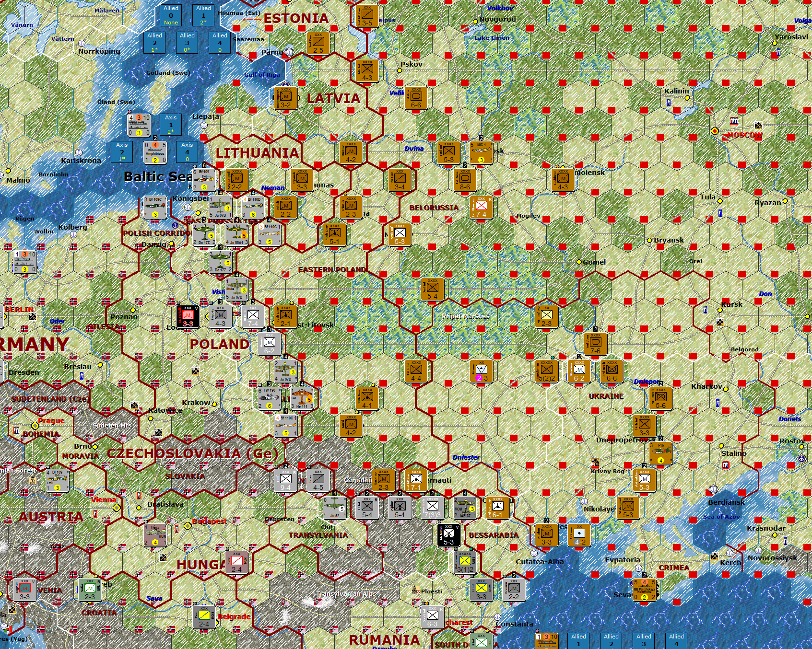
Task: Select the BB Parizhskaya Kommuna battleship counter
Action: (644, 590)
